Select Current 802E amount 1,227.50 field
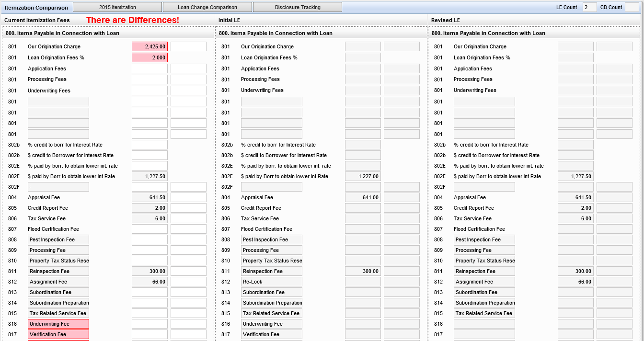This screenshot has width=644, height=341. tap(150, 176)
